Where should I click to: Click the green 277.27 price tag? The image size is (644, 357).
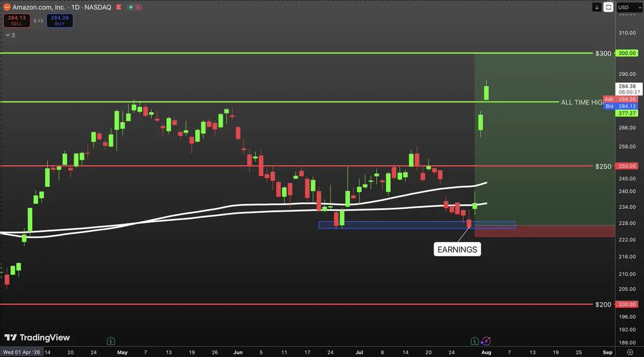[x=627, y=113]
